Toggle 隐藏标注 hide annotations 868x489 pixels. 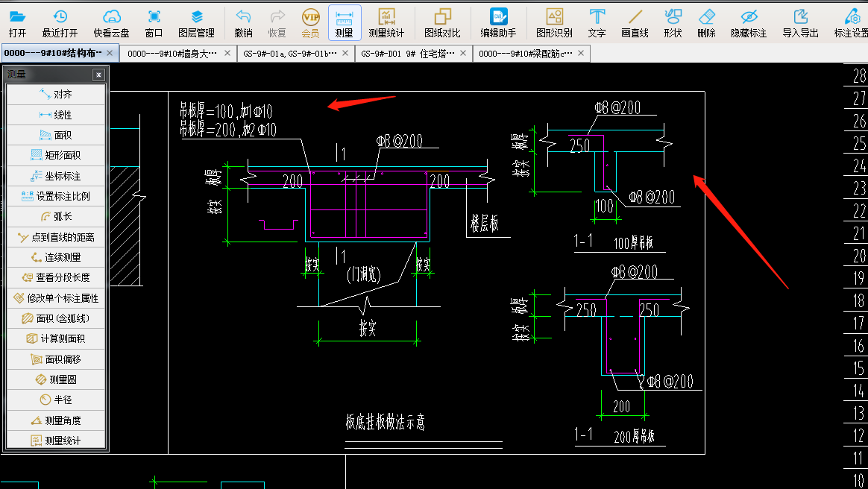[x=749, y=23]
